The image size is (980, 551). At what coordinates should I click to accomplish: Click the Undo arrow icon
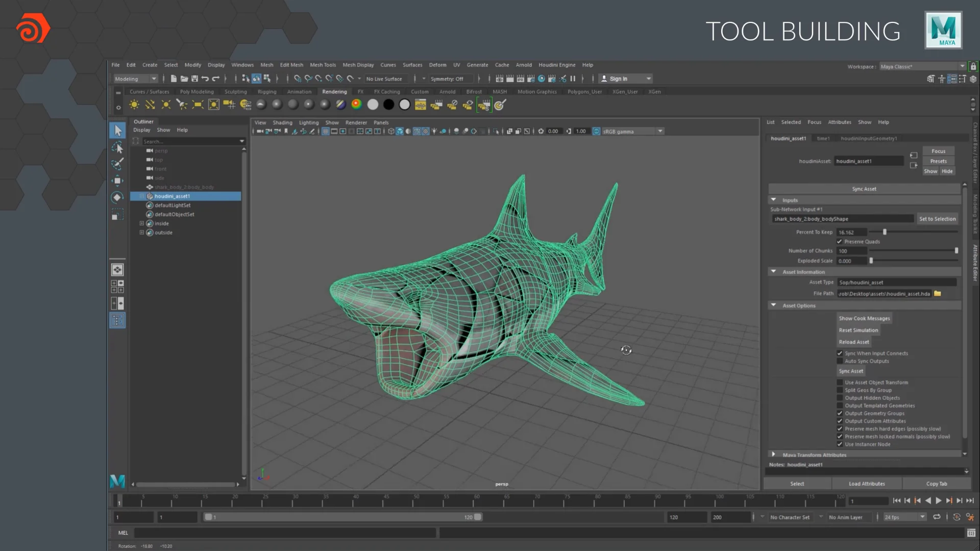coord(205,79)
